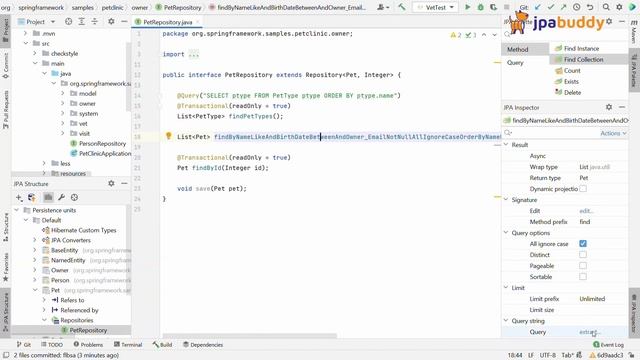Update project with the Git pull arrow
640x360 pixels.
pos(538,7)
